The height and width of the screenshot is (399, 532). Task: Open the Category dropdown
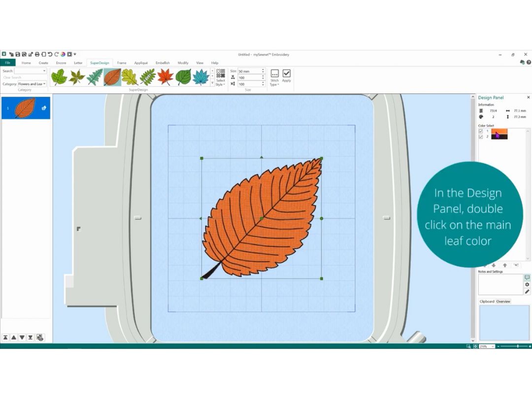coord(32,84)
